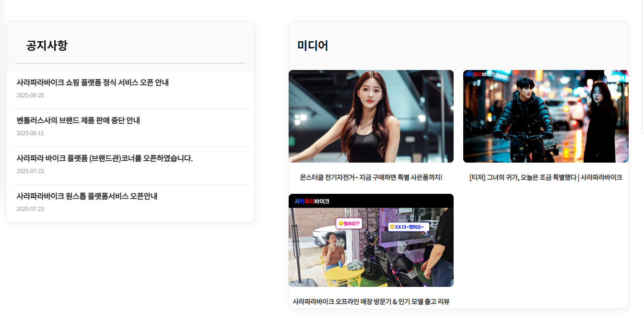Click the 공지사항 section heading
Viewport: 644px width, 331px height.
coord(47,46)
